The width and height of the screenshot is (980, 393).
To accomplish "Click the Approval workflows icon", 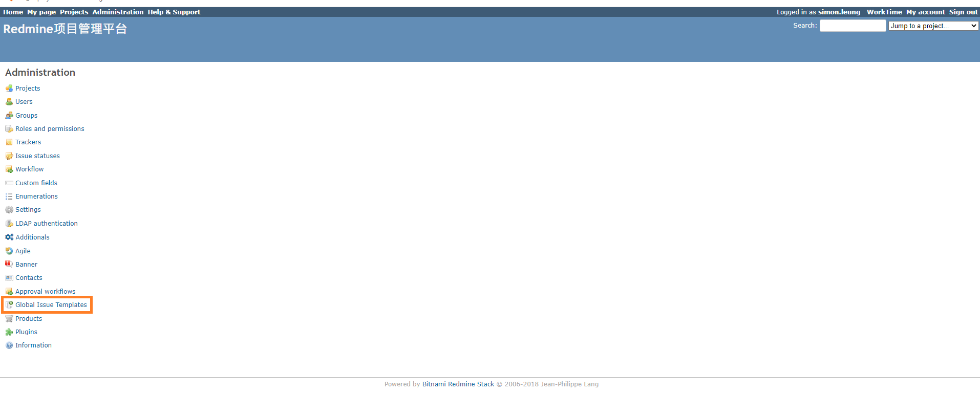I will click(x=9, y=292).
